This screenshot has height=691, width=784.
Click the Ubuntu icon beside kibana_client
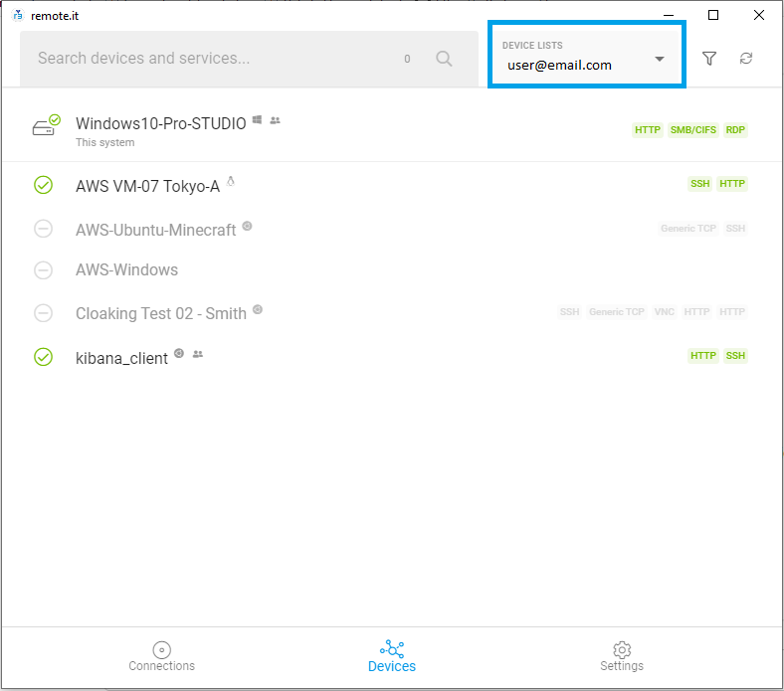179,353
